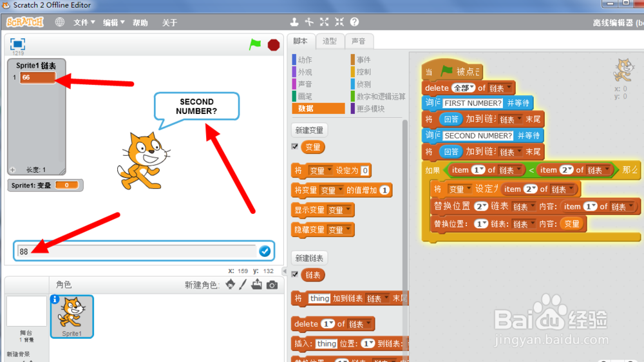
Task: Switch to 脚本 tab
Action: 301,41
